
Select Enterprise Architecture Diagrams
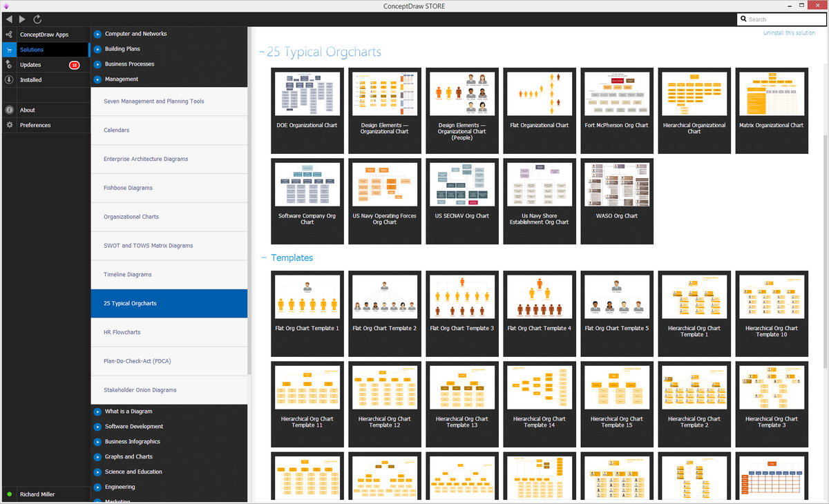pyautogui.click(x=169, y=159)
